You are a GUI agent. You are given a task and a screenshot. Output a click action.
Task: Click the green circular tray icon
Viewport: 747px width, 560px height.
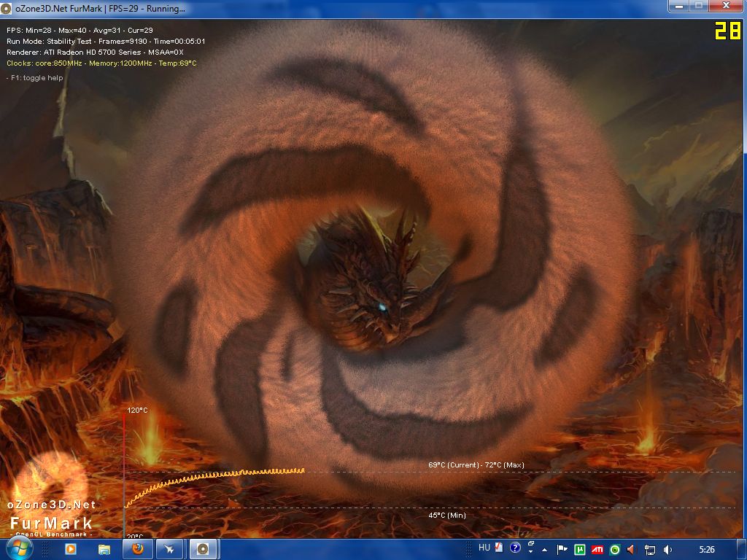(x=614, y=551)
